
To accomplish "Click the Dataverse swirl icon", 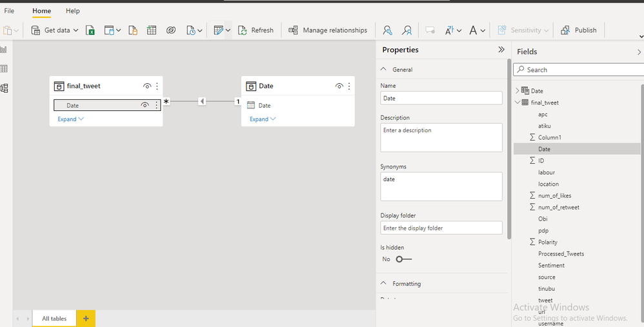I will (x=171, y=30).
